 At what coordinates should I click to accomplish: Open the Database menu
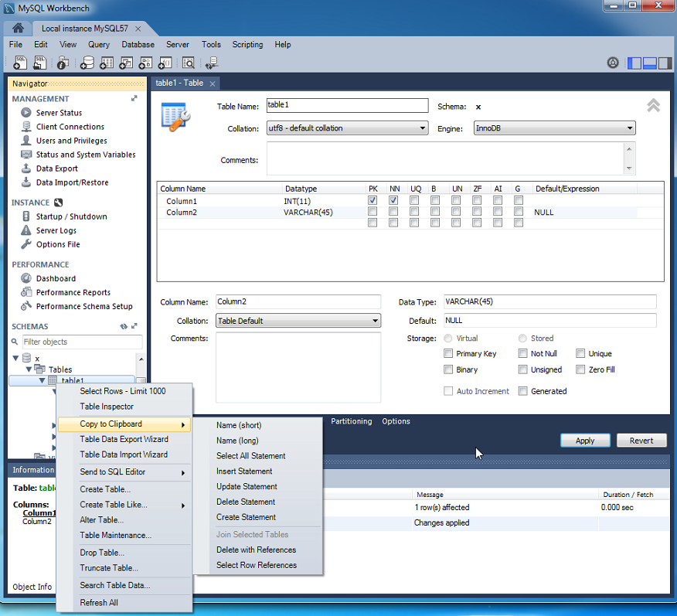click(x=138, y=45)
